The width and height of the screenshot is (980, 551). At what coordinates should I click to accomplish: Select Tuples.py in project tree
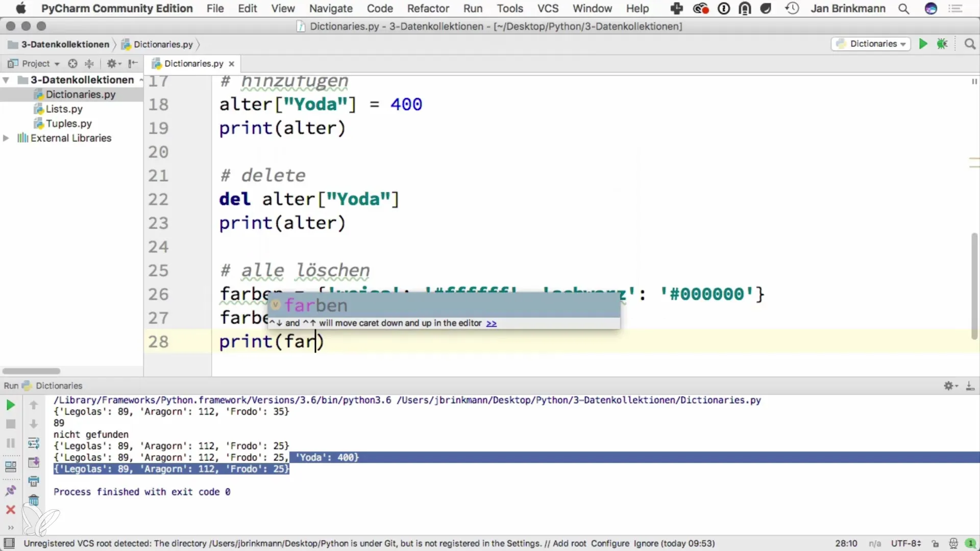pyautogui.click(x=69, y=123)
